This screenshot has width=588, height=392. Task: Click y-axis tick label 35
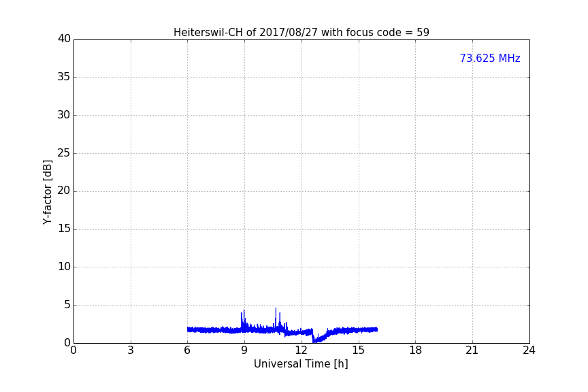point(64,77)
